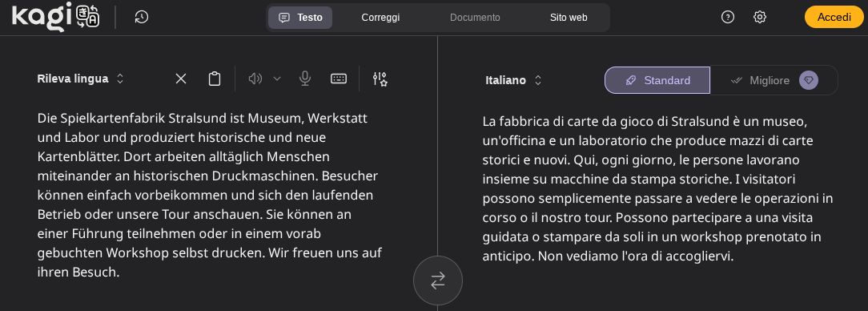Switch to the Testo tab
This screenshot has width=868, height=311.
coord(300,17)
